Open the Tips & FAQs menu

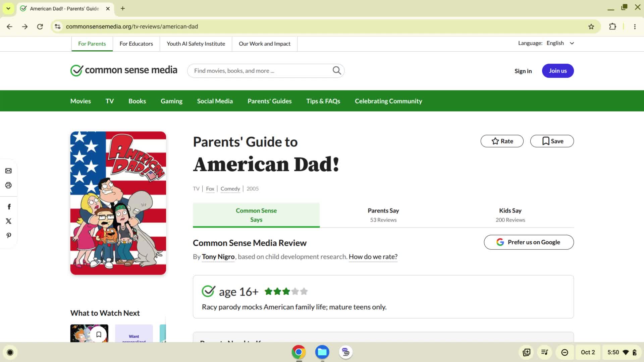coord(323,101)
